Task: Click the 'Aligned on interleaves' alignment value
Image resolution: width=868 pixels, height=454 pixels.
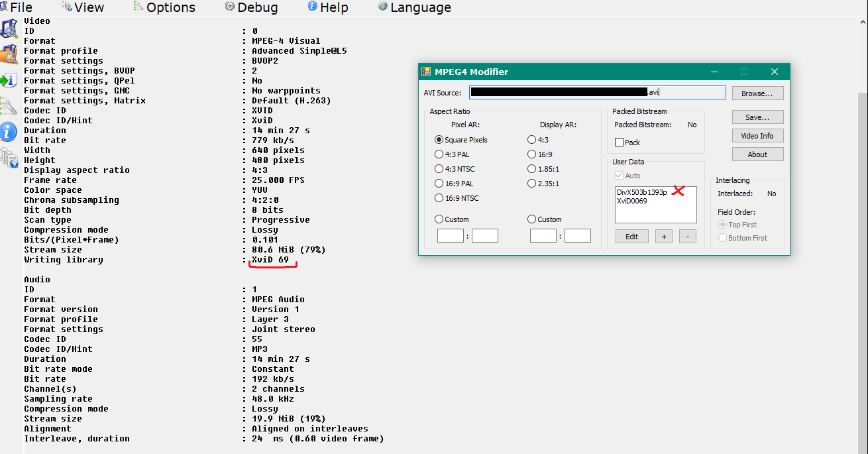Action: (310, 429)
